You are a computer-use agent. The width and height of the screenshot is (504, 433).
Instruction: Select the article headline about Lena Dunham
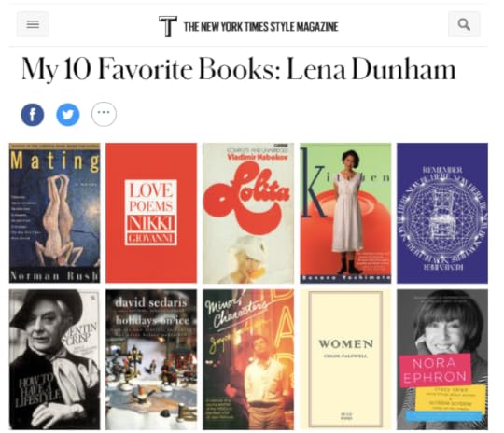238,69
